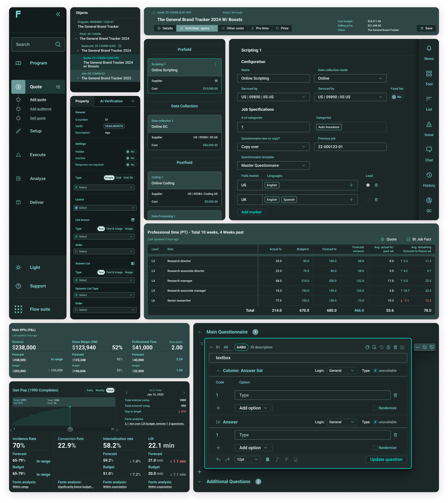Screen dimensions: 448x503
Task: Open the Details tab
Action: 165,28
